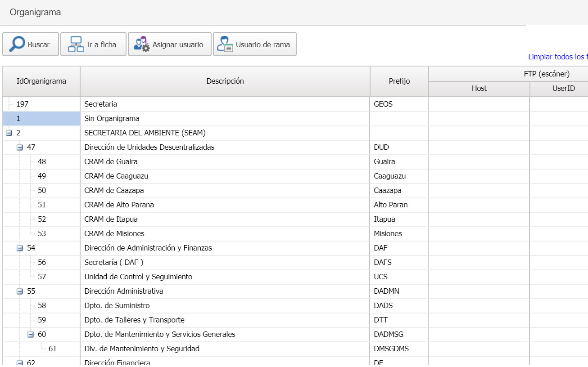Click 'SECRETARIA DEL AMBIENTE (SEAM)' cell
Viewport: 588px width, 367px height.
(x=225, y=133)
